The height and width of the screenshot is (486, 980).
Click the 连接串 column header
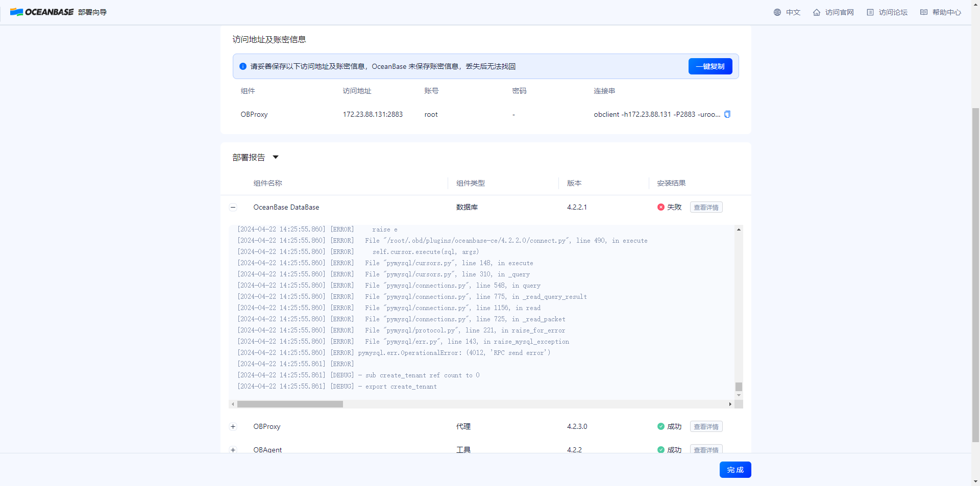pos(604,91)
